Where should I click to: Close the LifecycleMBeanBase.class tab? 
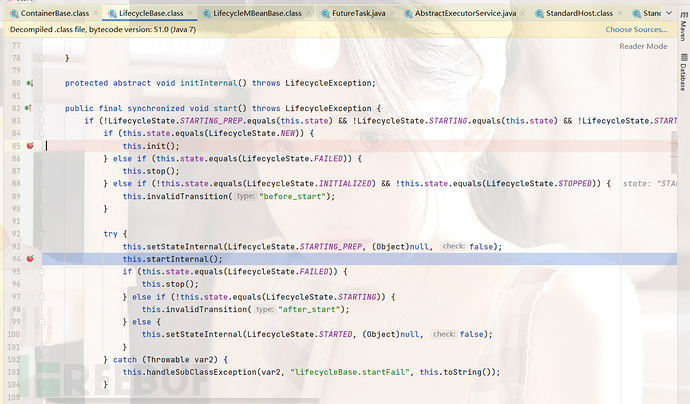pos(308,13)
